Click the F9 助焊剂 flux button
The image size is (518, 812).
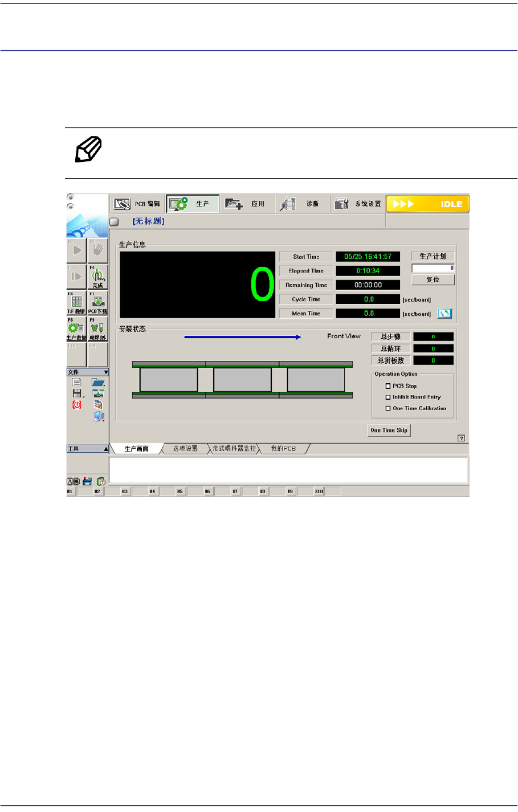click(98, 329)
